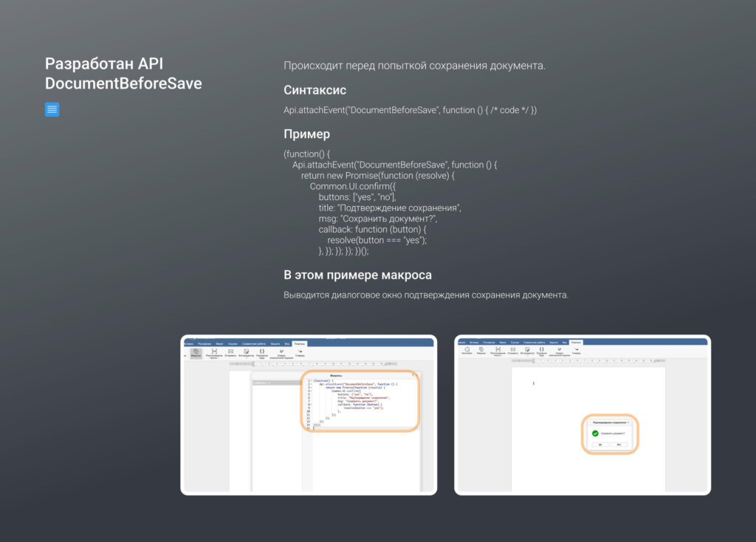Close the Подтверждение сохранения dialog
The height and width of the screenshot is (542, 756).
pyautogui.click(x=628, y=422)
